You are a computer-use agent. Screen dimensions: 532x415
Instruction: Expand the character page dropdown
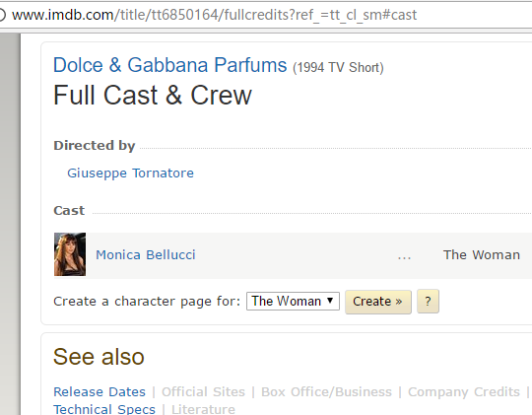click(293, 302)
